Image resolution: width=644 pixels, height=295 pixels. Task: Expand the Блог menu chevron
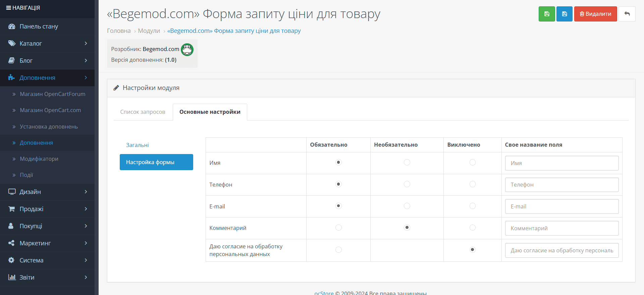pos(86,61)
